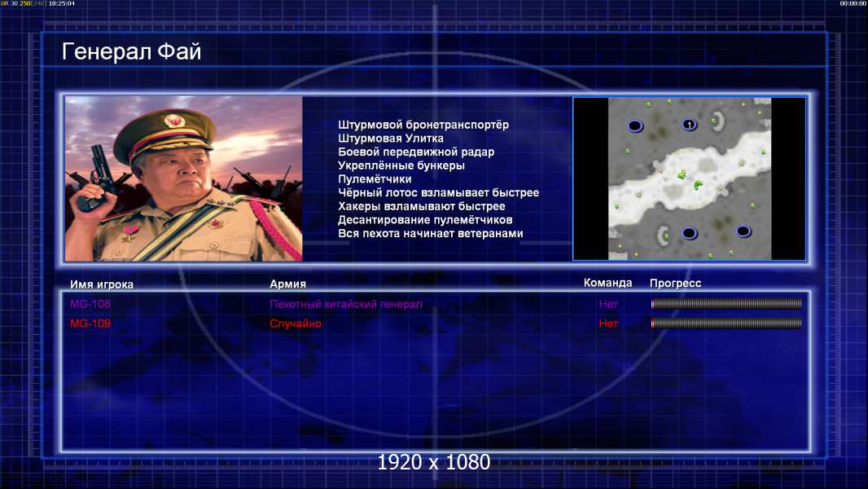Click team value 'Нет' in MG-108 row
Screen dimensions: 868x489
tap(608, 303)
